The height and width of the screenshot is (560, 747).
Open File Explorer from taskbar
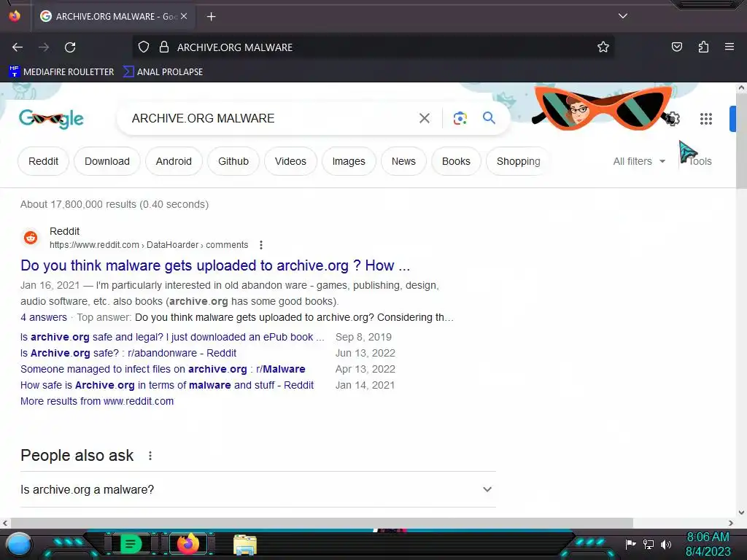tap(245, 545)
